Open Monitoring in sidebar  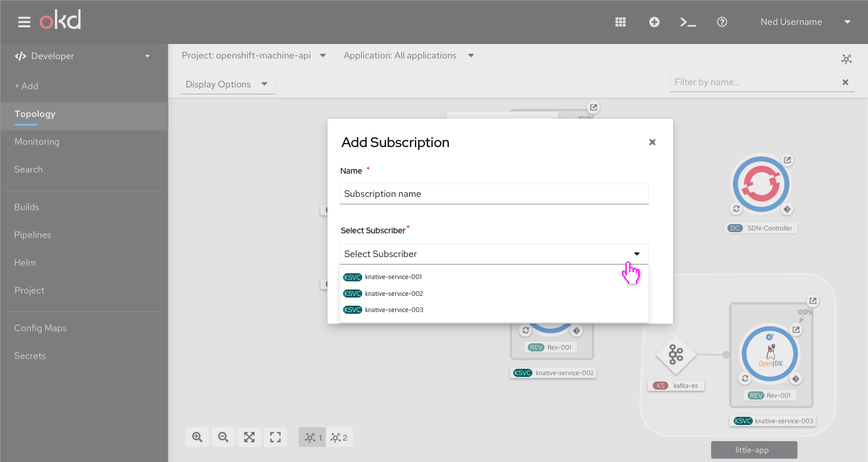pos(37,141)
